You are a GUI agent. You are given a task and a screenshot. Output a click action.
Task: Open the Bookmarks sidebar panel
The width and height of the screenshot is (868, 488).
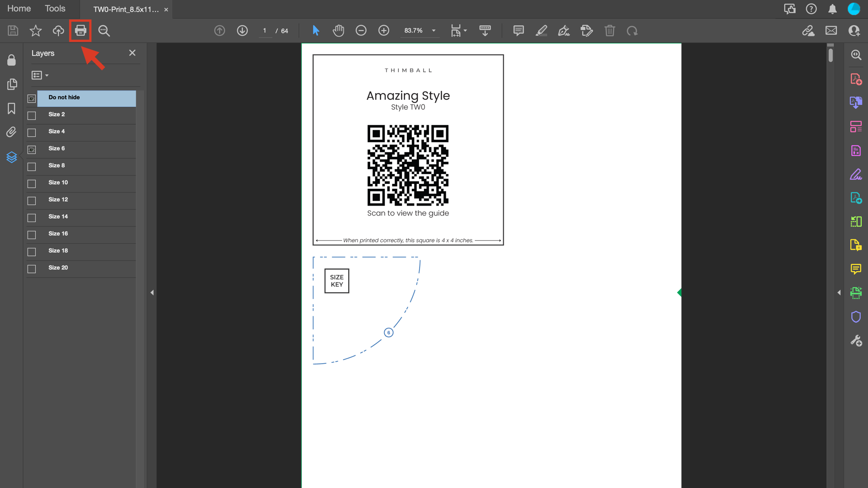12,108
